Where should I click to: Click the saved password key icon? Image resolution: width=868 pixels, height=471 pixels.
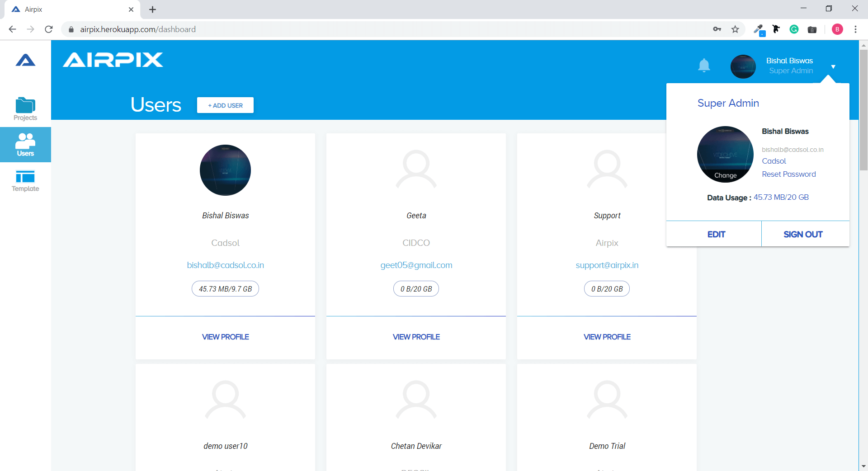click(x=717, y=29)
